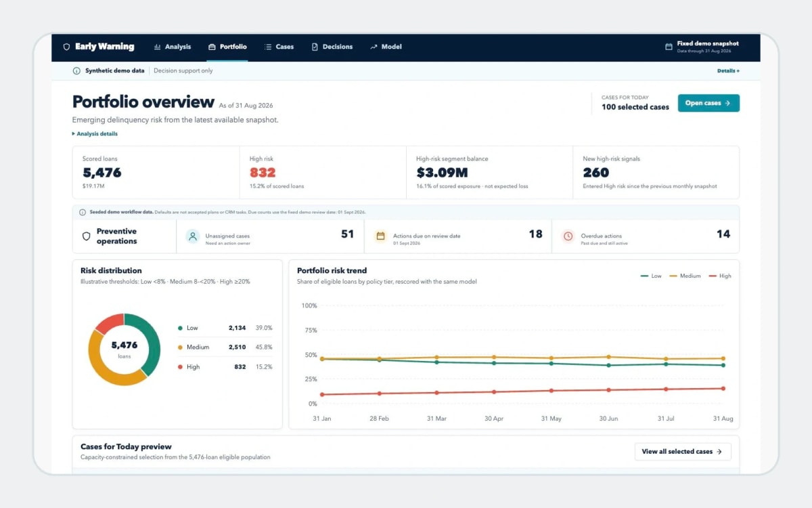Click the 'As of 31 Aug 2026' date text
Image resolution: width=812 pixels, height=508 pixels.
coord(246,106)
